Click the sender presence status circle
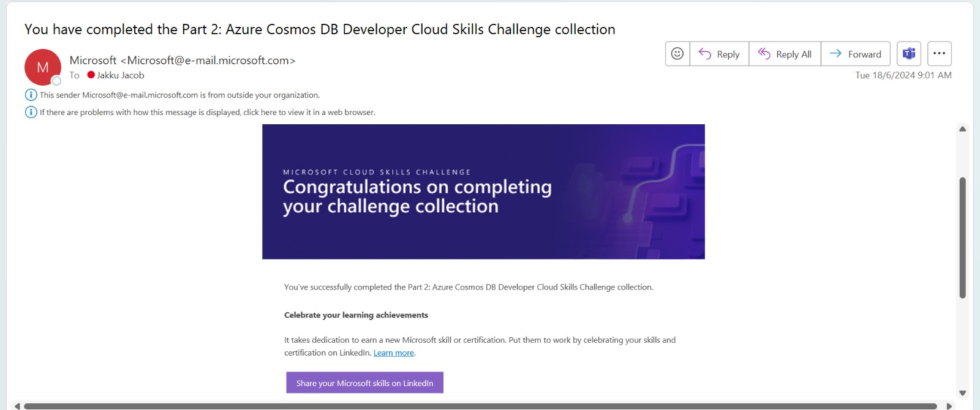This screenshot has width=980, height=410. tap(56, 81)
